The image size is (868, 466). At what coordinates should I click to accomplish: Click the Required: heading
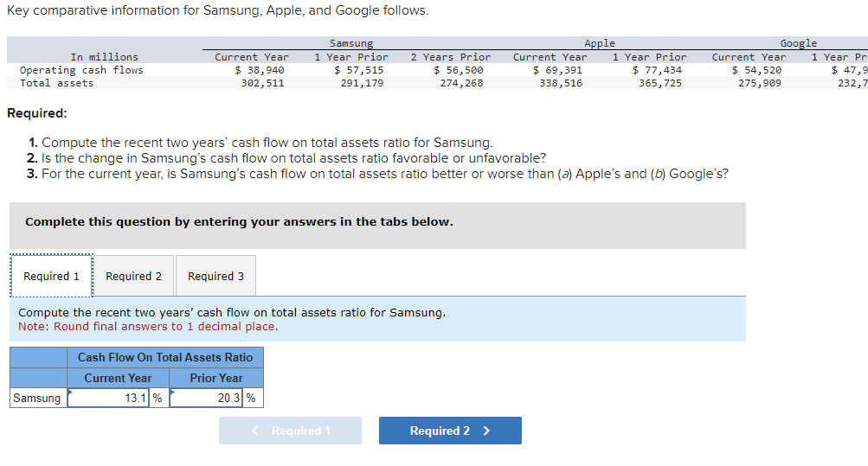click(37, 113)
